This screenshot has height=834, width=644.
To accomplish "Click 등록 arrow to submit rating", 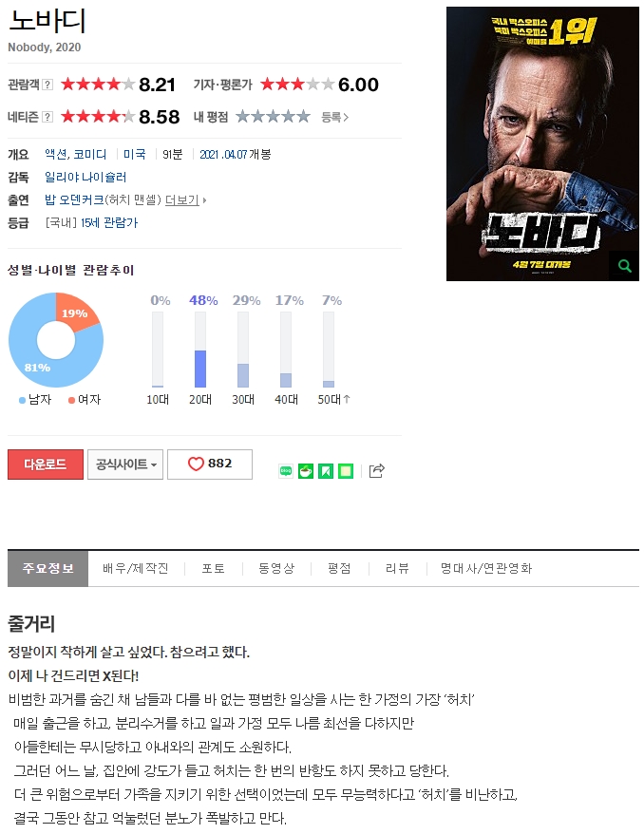I will tap(335, 117).
